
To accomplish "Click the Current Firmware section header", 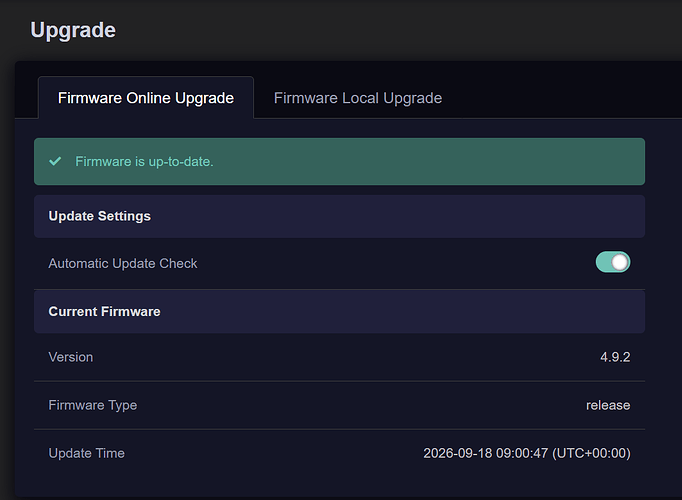I will pos(339,312).
